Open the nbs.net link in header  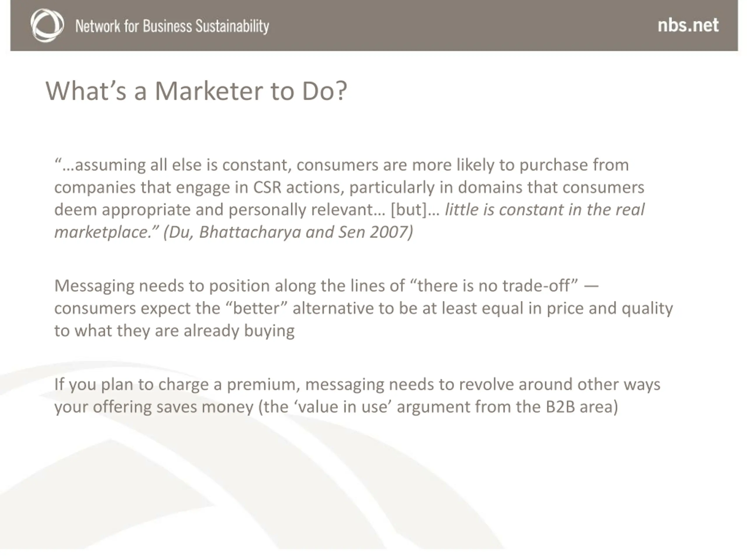point(688,25)
